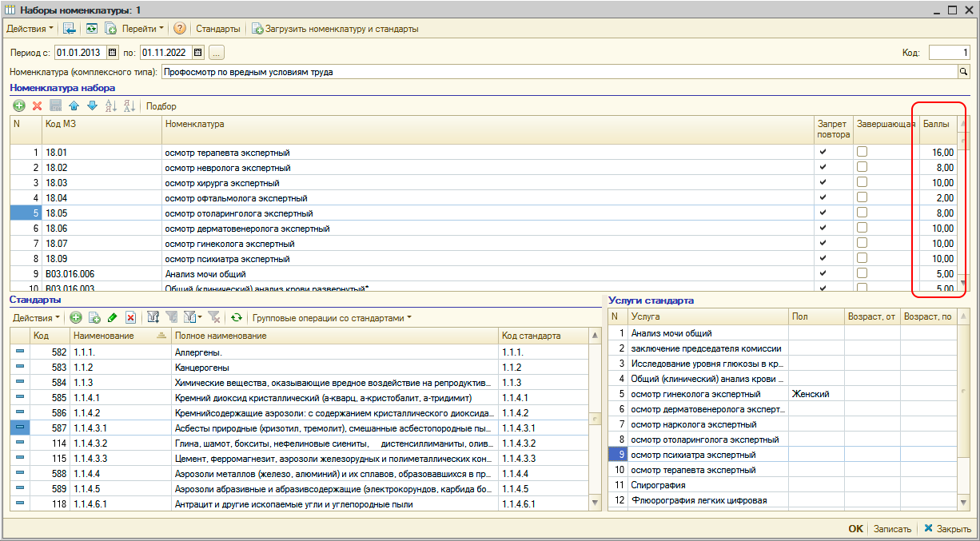Click the green refresh icon in Стандарты toolbar
The image size is (980, 541).
pyautogui.click(x=237, y=317)
